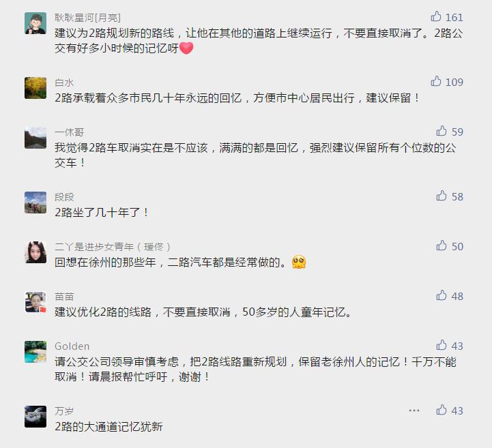Click thumbs-up icon on 白水's comment
The image size is (492, 448).
(x=437, y=82)
